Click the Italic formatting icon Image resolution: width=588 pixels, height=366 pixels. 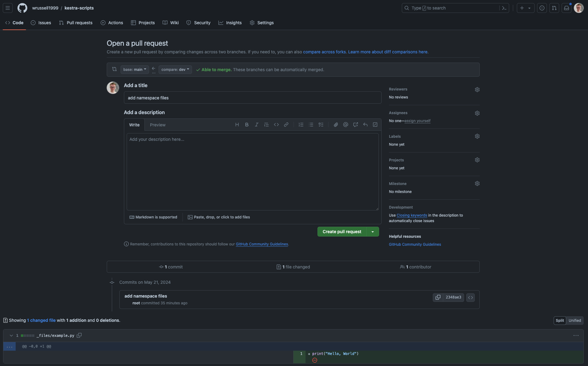pyautogui.click(x=256, y=125)
